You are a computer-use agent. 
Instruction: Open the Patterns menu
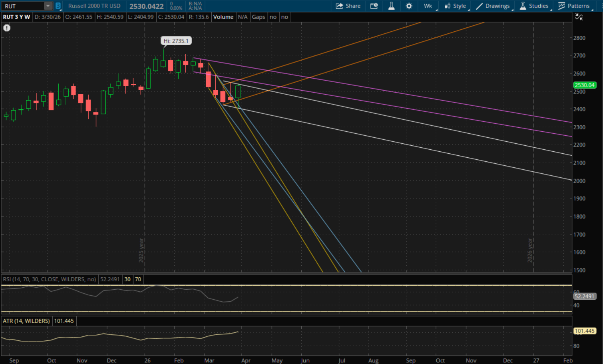click(x=574, y=6)
